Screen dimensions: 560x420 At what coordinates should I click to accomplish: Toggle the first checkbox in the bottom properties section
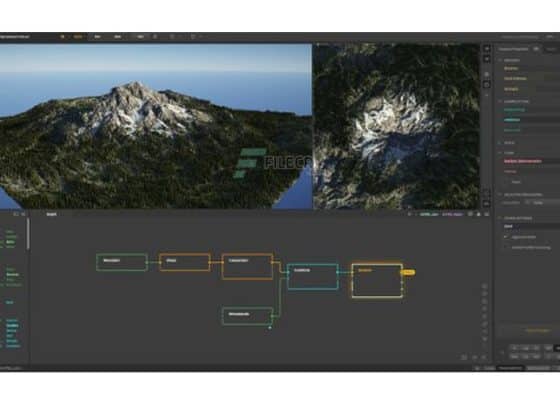506,237
